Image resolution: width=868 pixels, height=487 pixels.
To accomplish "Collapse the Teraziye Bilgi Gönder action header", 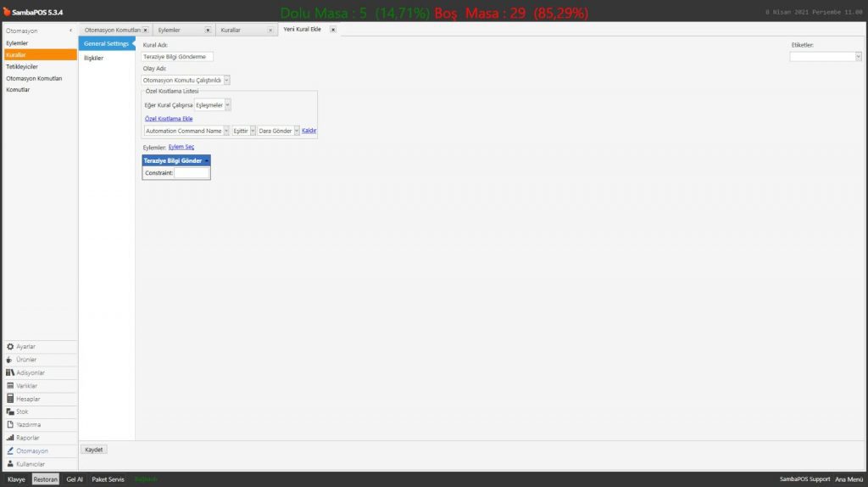I will [207, 160].
